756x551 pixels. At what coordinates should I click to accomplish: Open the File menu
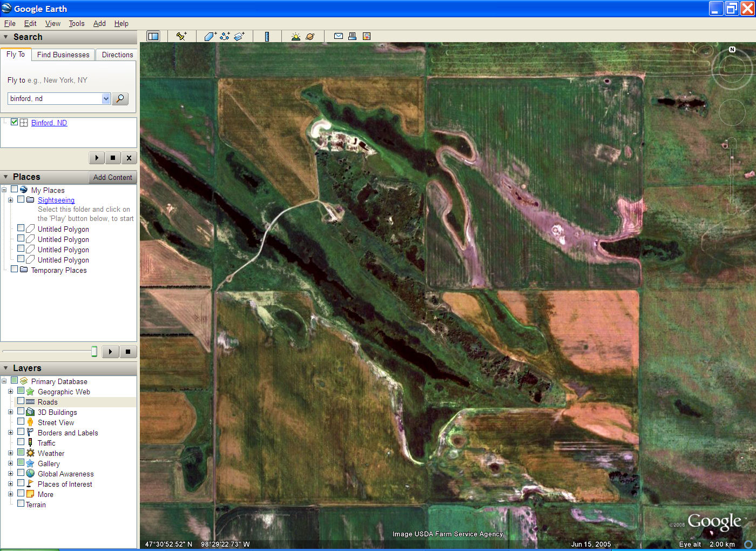pyautogui.click(x=10, y=23)
